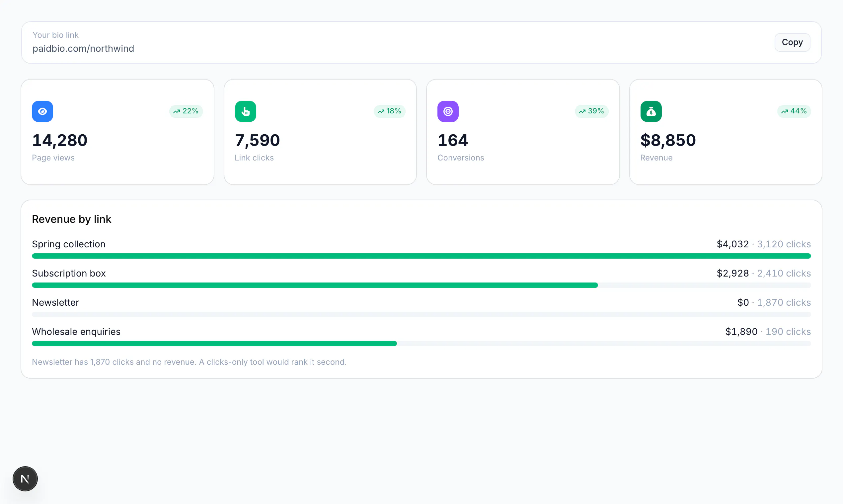
Task: Click the 2,410 clicks count
Action: tap(784, 274)
